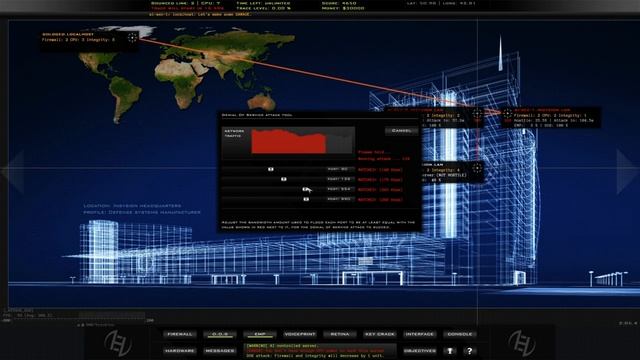This screenshot has width=640, height=360.
Task: Select the hostile Insydion server crosshair on the right
Action: [x=507, y=114]
